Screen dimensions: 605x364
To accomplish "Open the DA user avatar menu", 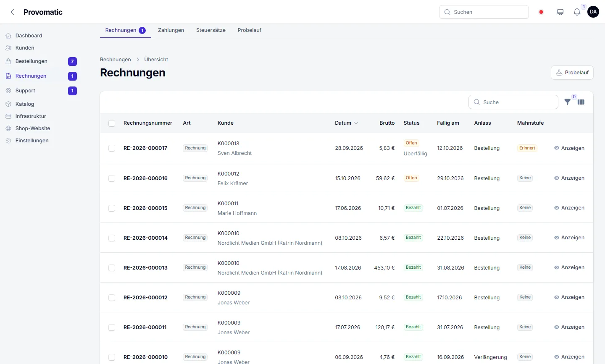I will point(593,12).
